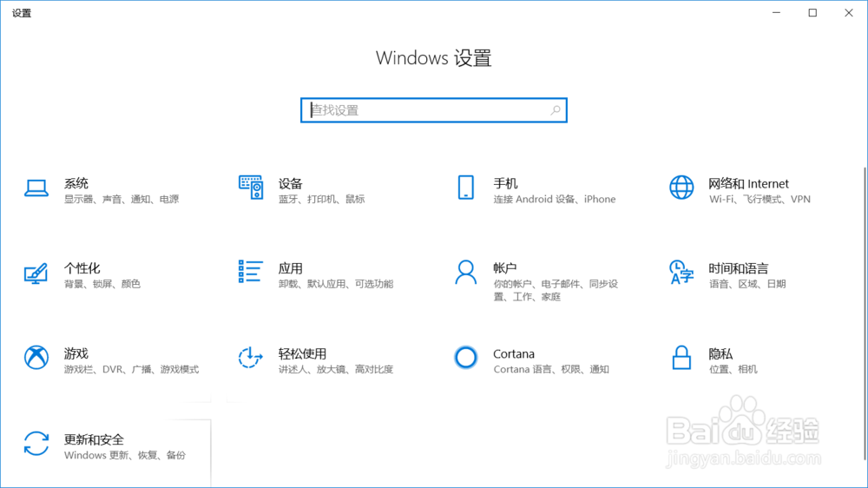Screen dimensions: 868x488
Task: Select the Cortana title text
Action: (x=514, y=353)
